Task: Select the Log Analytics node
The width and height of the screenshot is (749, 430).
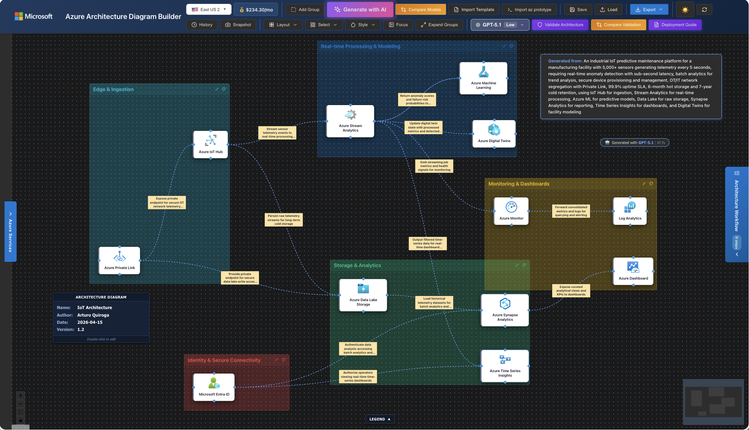Action: (630, 211)
